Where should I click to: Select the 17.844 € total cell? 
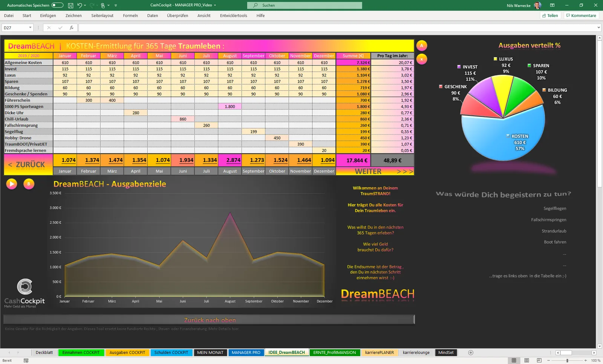[x=353, y=160]
